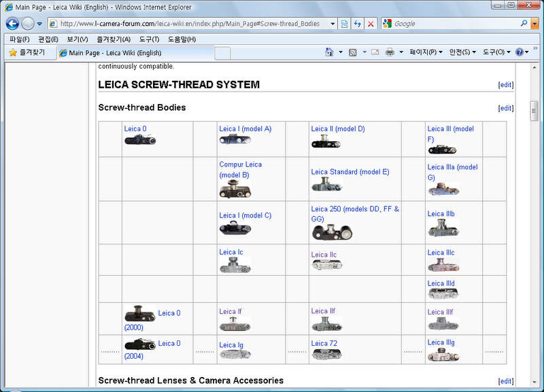
Task: Expand the address bar history dropdown
Action: [333, 24]
